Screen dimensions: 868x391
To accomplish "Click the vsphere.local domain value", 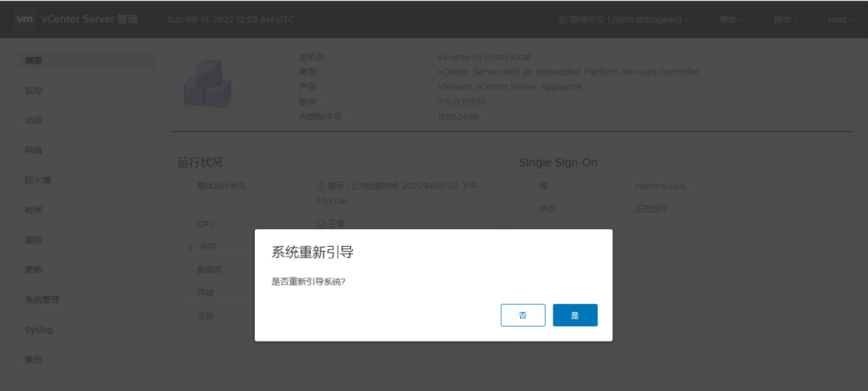I will 661,186.
